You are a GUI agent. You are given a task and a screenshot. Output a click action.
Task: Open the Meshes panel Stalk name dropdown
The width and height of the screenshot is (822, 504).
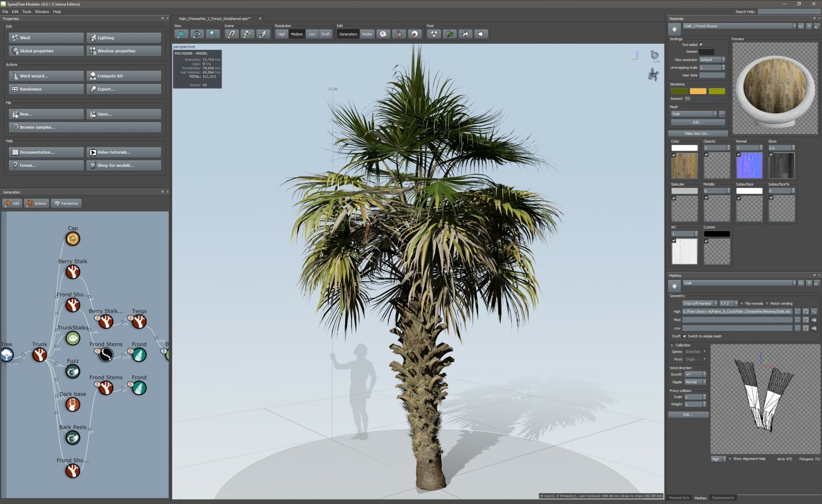[x=739, y=283]
